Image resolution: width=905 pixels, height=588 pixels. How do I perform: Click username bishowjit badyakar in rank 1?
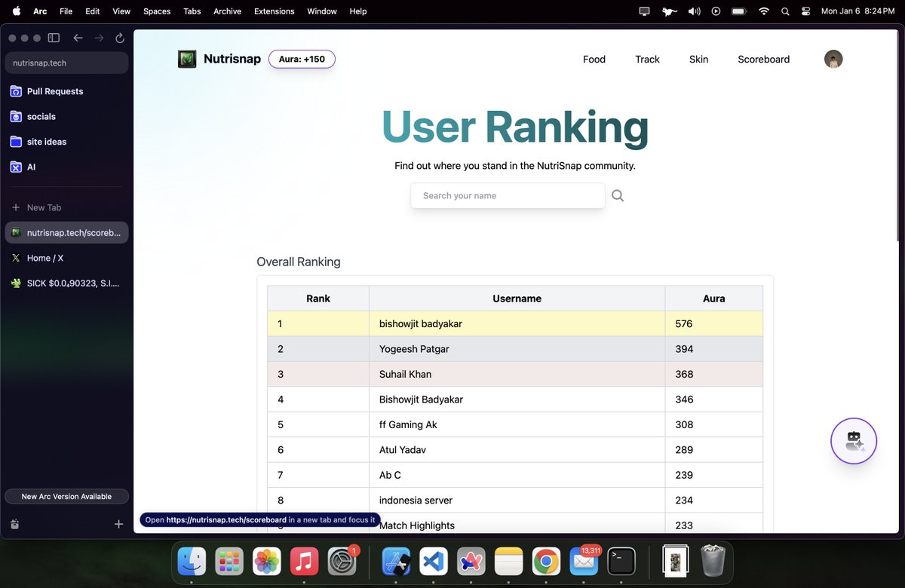pos(421,323)
